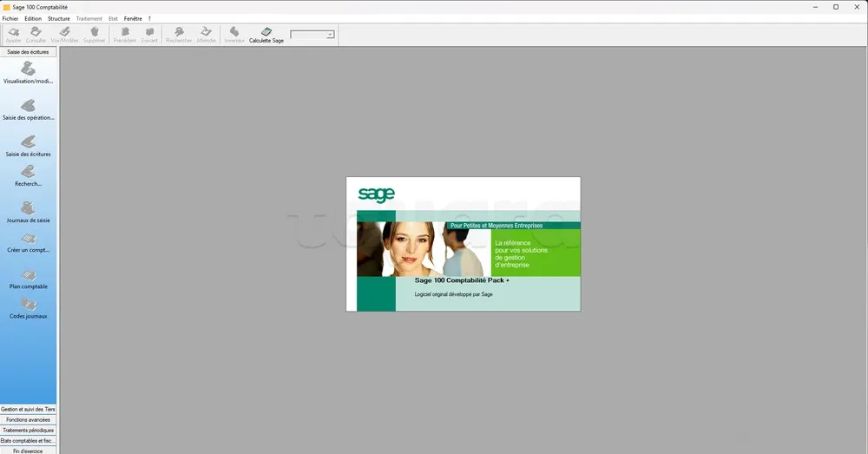Screen dimensions: 868x454
Task: Expand the Fonctions avancées section
Action: coord(28,419)
